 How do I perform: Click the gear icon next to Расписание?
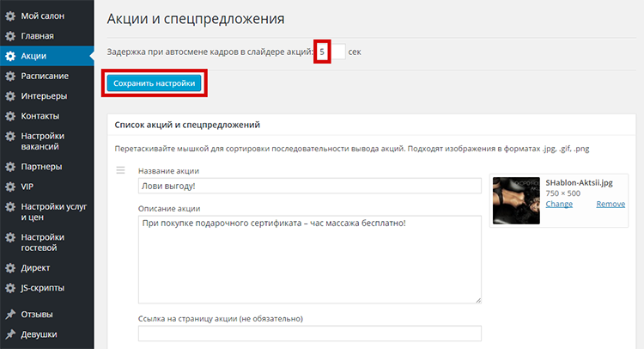coord(10,76)
